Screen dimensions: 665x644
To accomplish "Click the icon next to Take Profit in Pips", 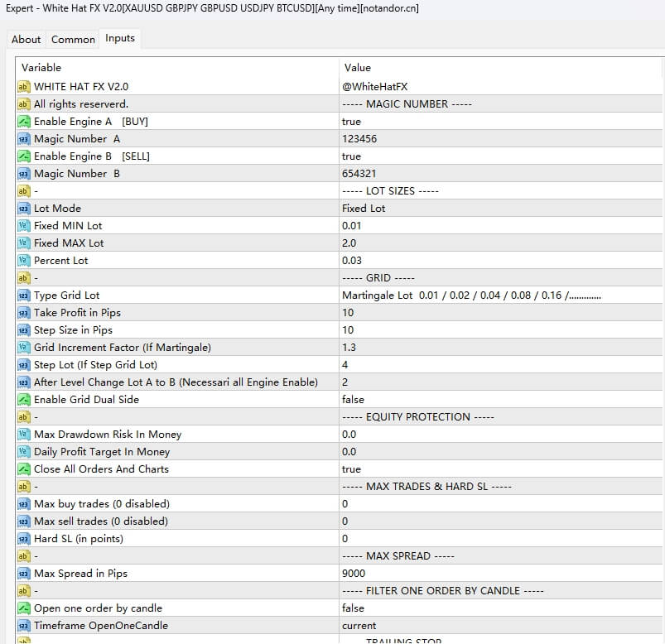I will click(23, 313).
